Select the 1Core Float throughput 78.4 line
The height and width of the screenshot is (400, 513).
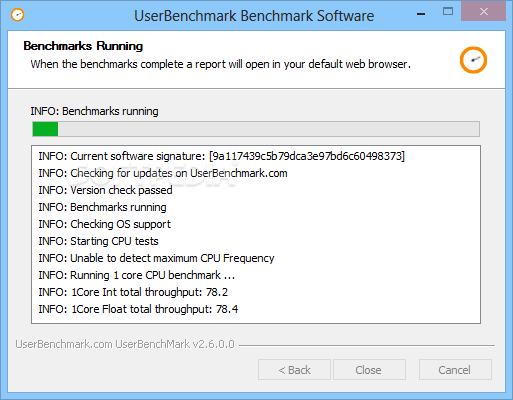coord(138,309)
